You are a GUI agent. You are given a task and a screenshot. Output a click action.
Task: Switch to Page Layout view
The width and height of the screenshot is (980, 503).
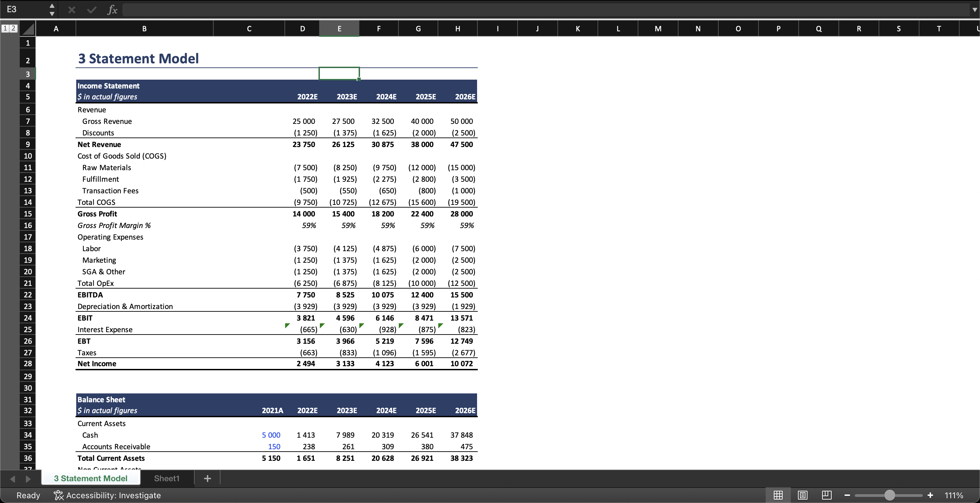coord(802,495)
